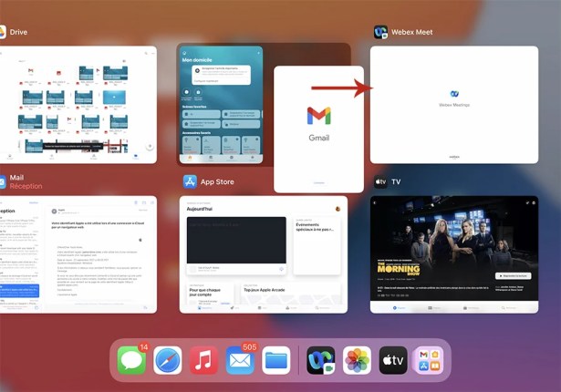Tap 'Aujourd'hui' heading in App Store card
The height and width of the screenshot is (392, 561).
[x=199, y=209]
